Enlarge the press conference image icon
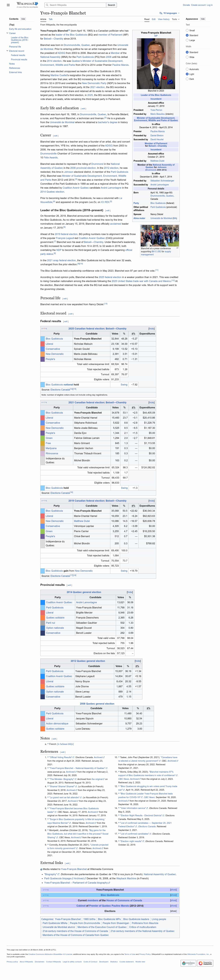Image resolution: width=220 pixels, height=980 pixels. 177,248
